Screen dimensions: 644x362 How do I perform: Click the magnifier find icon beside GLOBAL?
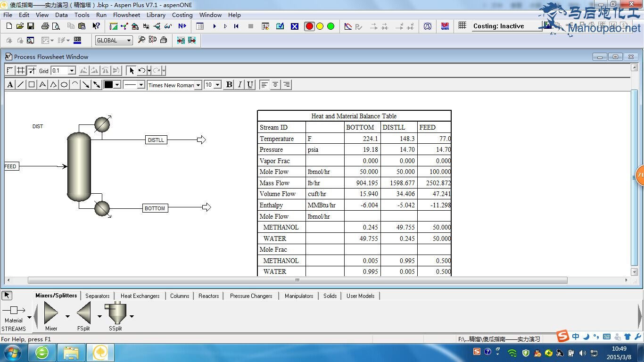141,40
